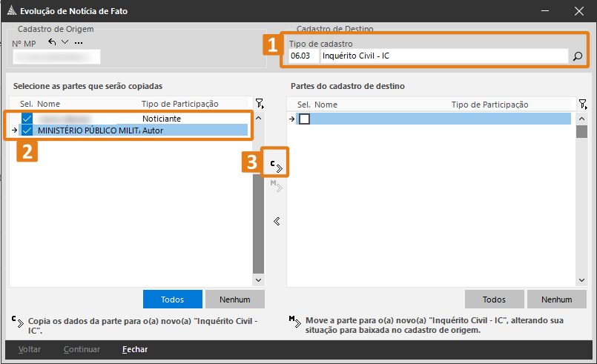Click the 06.03 code field

click(x=303, y=56)
